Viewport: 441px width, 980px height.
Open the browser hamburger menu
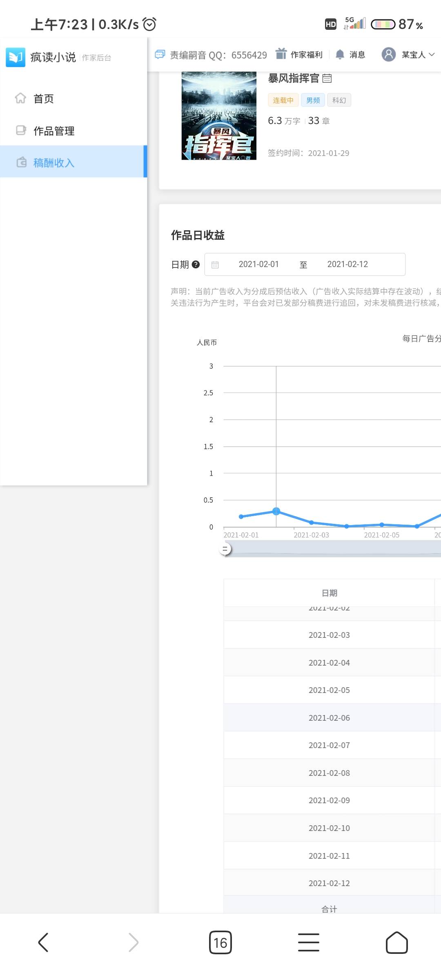pos(309,942)
